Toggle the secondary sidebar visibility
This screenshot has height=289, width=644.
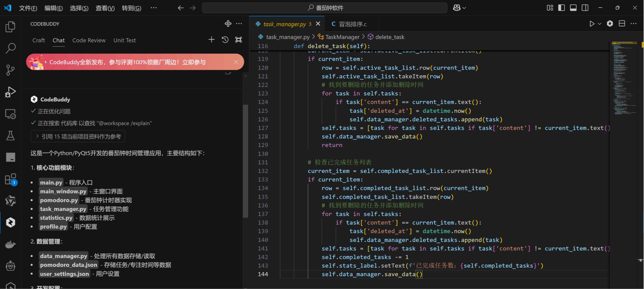point(585,8)
